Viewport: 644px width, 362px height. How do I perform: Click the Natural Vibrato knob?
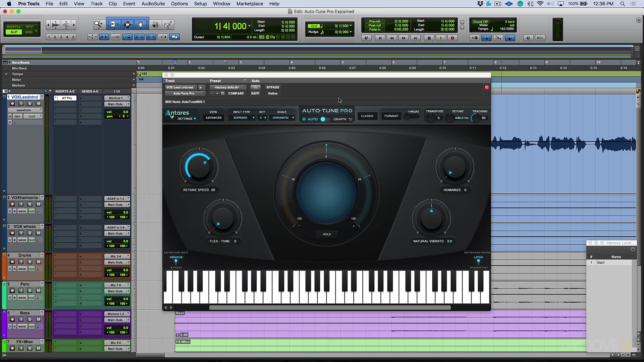pyautogui.click(x=431, y=218)
